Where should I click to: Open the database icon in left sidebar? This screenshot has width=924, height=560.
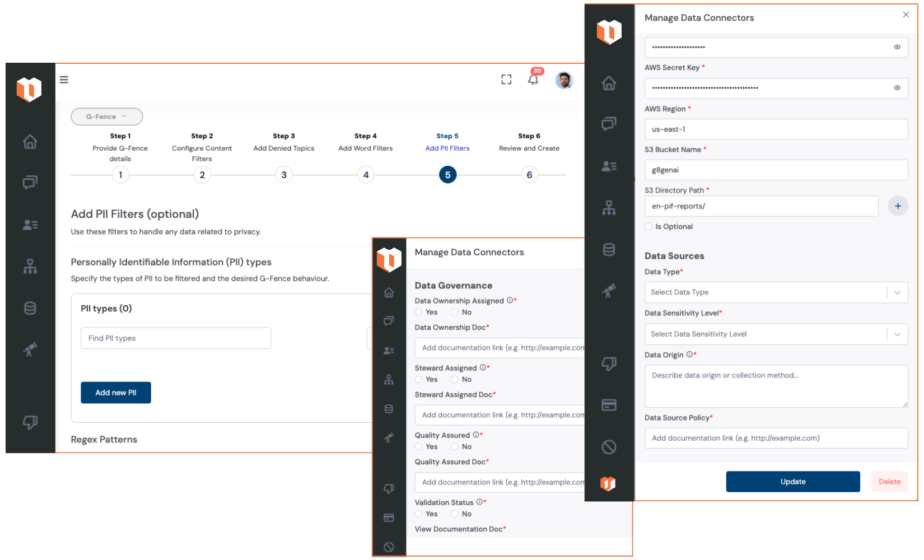30,308
